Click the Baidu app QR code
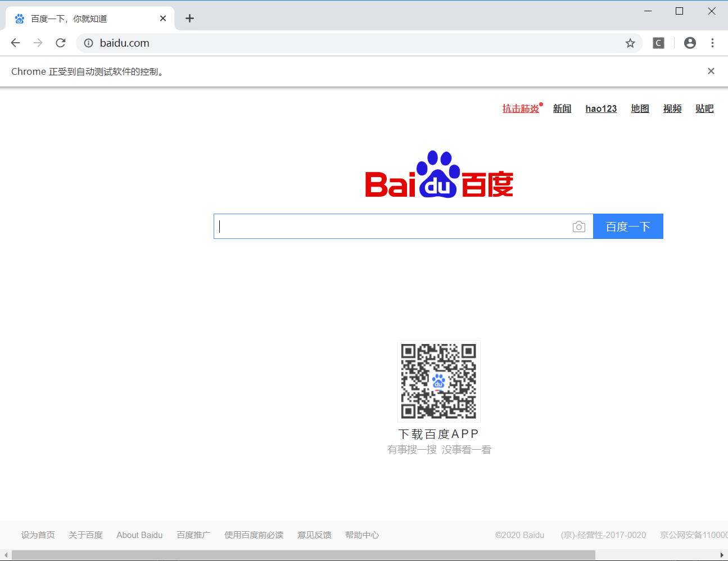The image size is (728, 561). (438, 381)
